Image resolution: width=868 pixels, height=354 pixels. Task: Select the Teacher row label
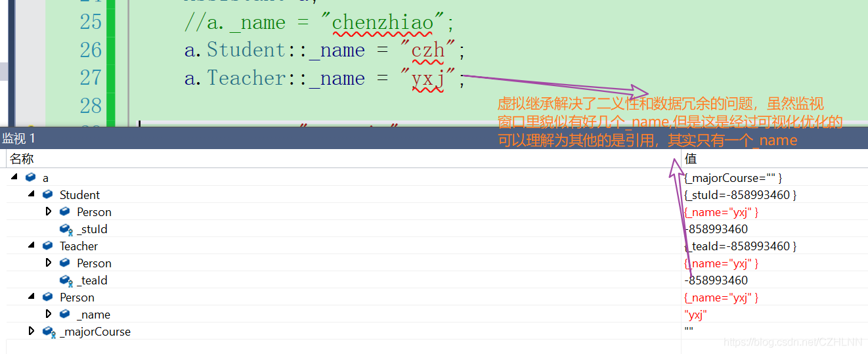point(79,246)
